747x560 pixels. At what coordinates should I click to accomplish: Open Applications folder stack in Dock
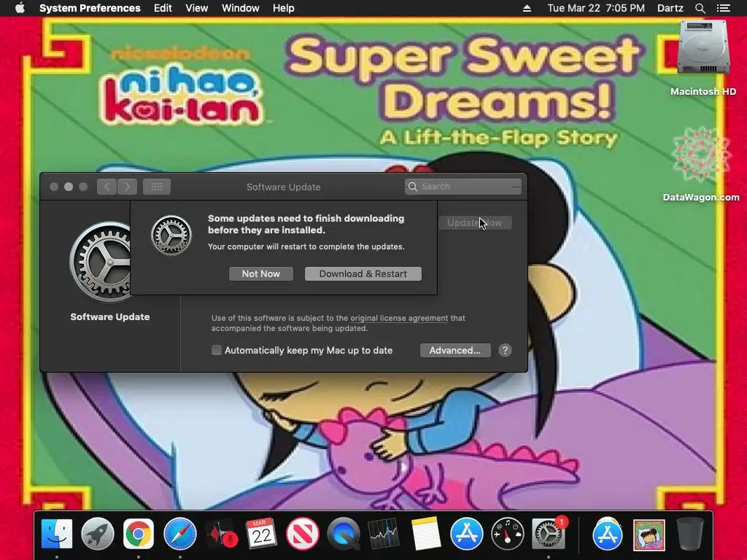[608, 534]
